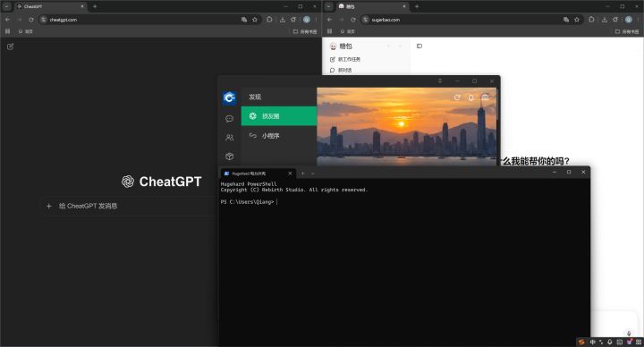Bookmark the cheatgpt.com page with the star

coord(255,20)
